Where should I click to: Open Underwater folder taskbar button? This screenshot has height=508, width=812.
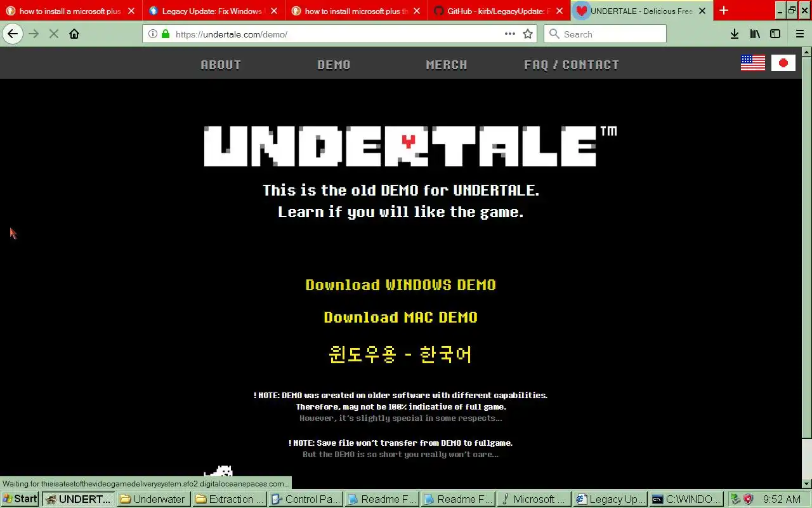tap(154, 499)
